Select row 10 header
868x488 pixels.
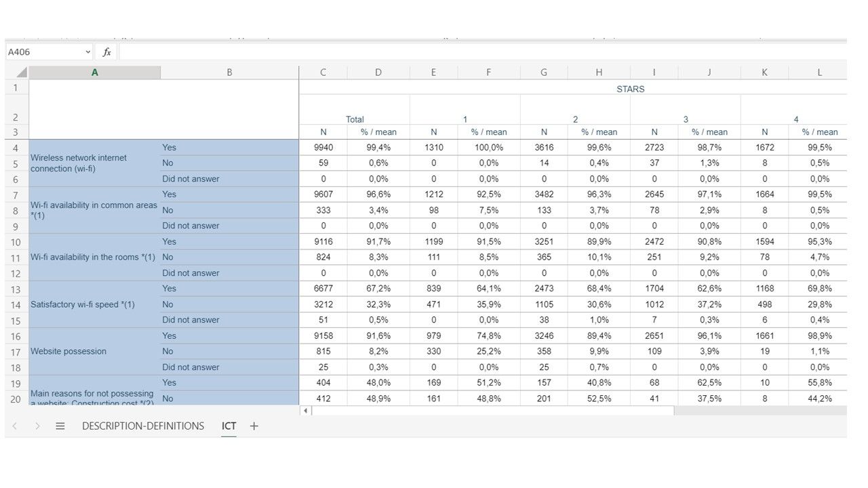16,242
